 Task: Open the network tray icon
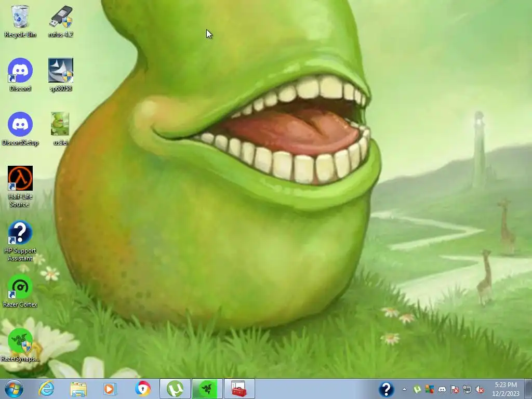(467, 390)
